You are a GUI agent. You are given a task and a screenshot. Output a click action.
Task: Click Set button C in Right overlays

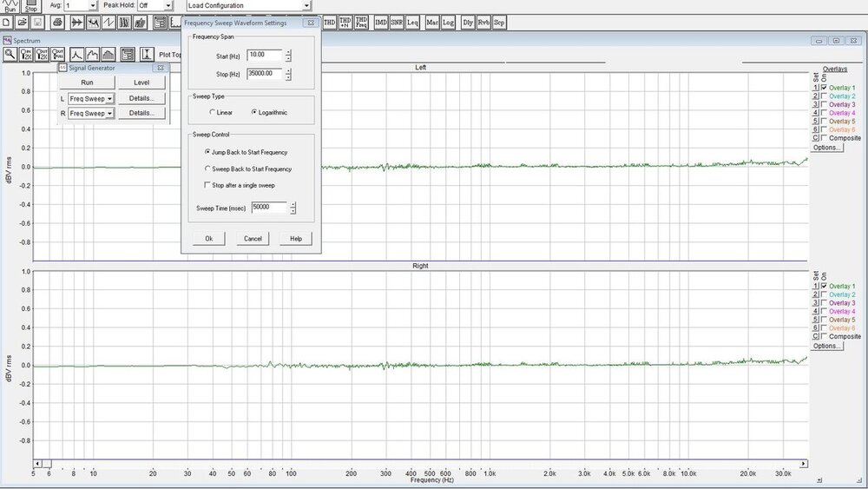point(815,336)
